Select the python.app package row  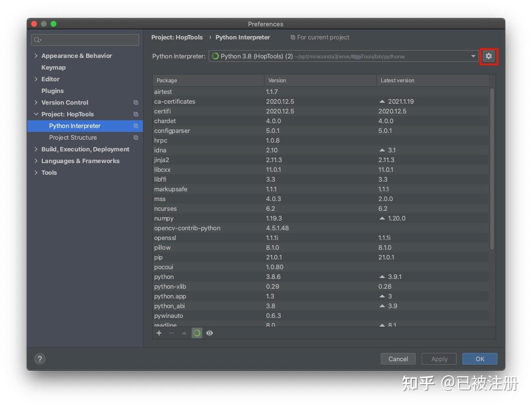321,296
